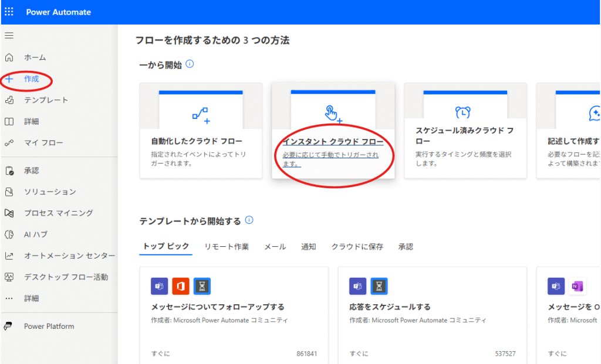
Task: Click the 自動化したクラウド フロー card title
Action: tap(197, 141)
